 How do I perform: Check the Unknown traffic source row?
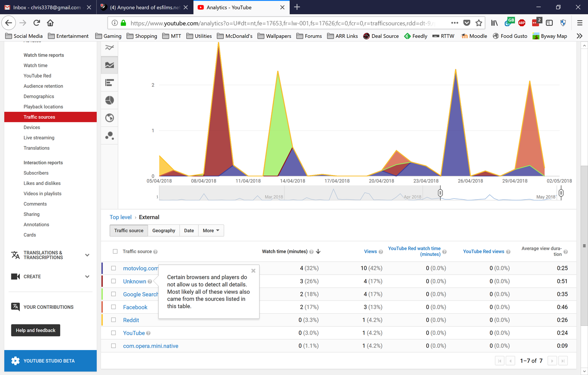click(114, 281)
